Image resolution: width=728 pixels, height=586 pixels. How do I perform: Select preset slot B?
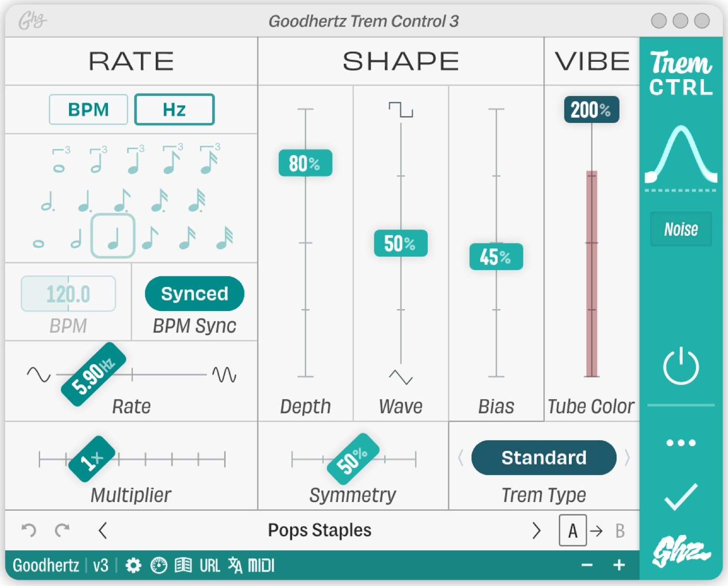620,531
